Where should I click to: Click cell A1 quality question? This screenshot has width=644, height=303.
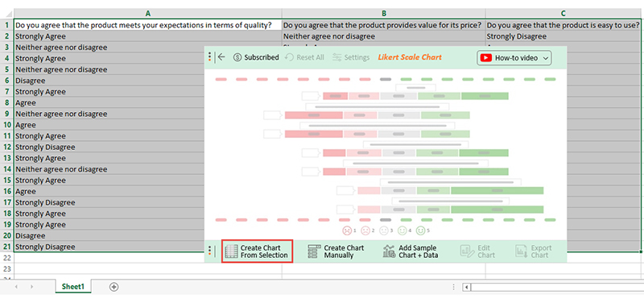[x=148, y=25]
